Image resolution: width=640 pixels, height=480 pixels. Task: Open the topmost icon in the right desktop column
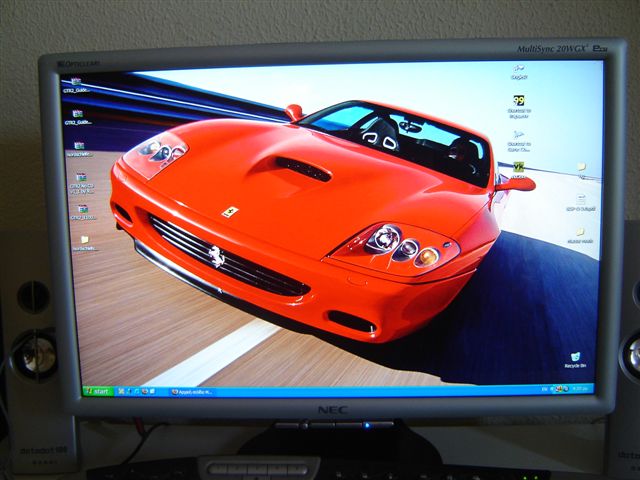coord(519,72)
